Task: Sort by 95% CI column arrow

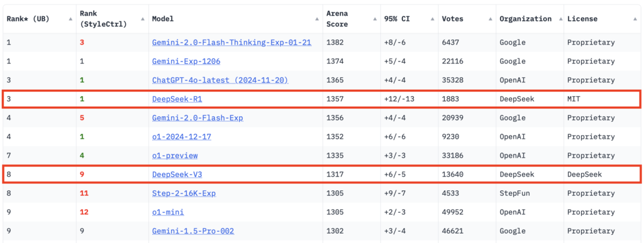Action: click(x=433, y=19)
